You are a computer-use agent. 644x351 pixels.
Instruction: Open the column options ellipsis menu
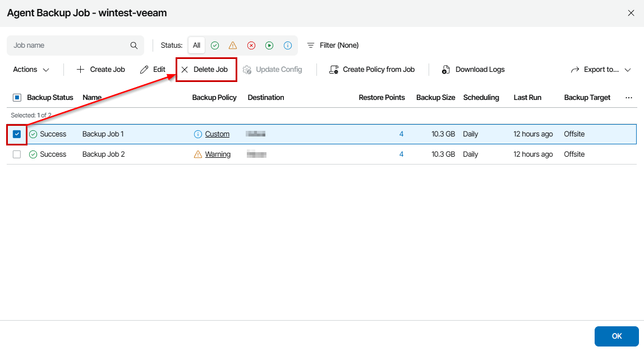628,98
